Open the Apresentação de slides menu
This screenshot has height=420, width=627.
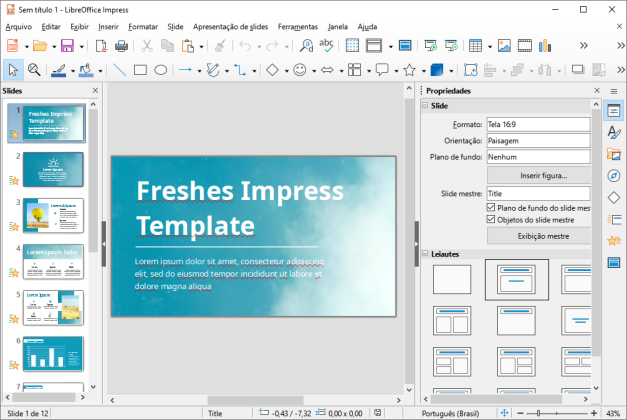click(x=230, y=27)
